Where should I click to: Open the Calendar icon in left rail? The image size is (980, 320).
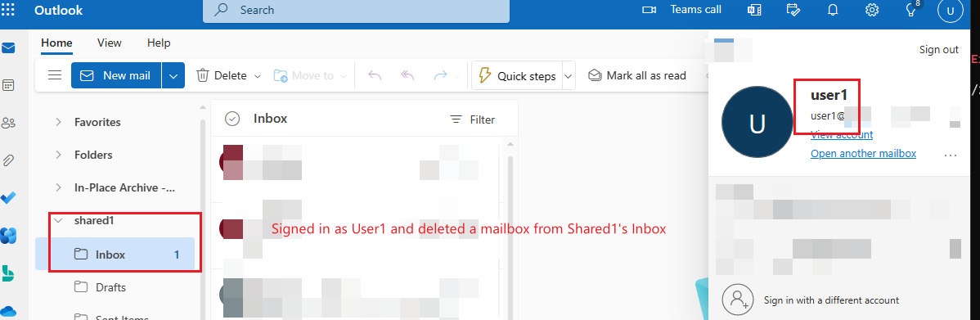9,86
